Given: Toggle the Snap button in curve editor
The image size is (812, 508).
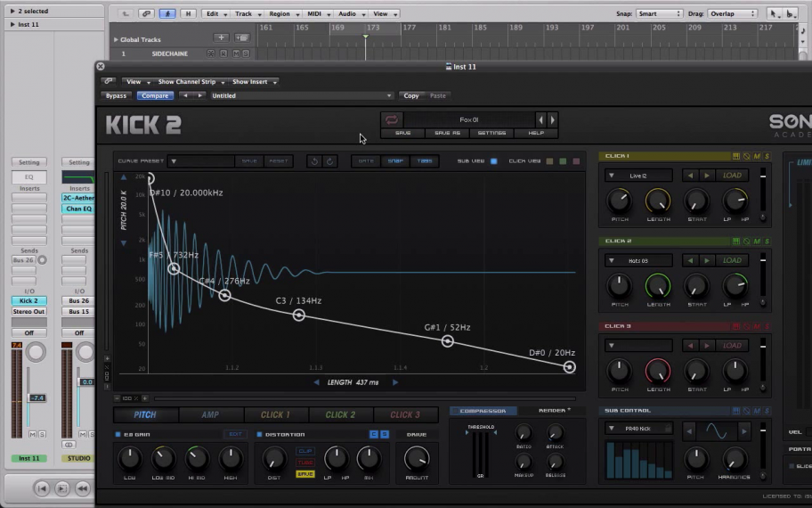Looking at the screenshot, I should click(395, 161).
